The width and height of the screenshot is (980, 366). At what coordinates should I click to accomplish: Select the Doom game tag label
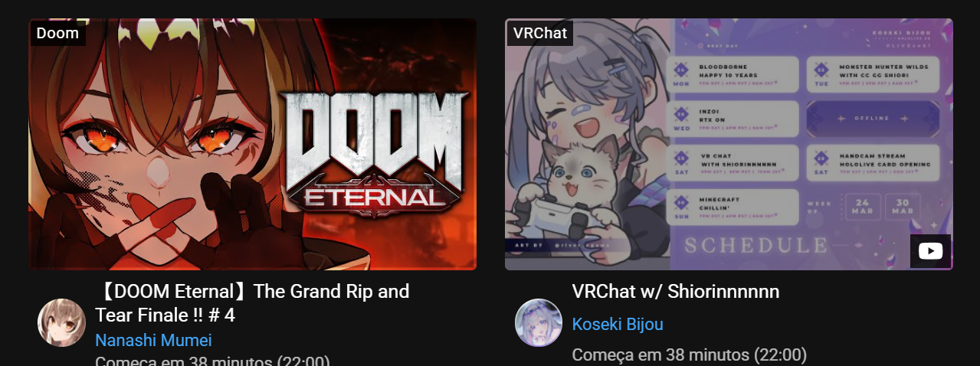pyautogui.click(x=57, y=33)
